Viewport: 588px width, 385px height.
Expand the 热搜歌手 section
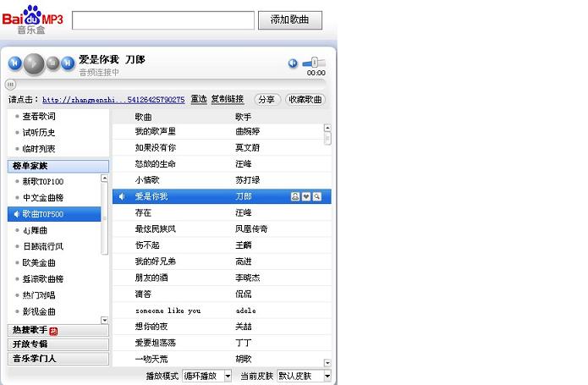click(58, 330)
